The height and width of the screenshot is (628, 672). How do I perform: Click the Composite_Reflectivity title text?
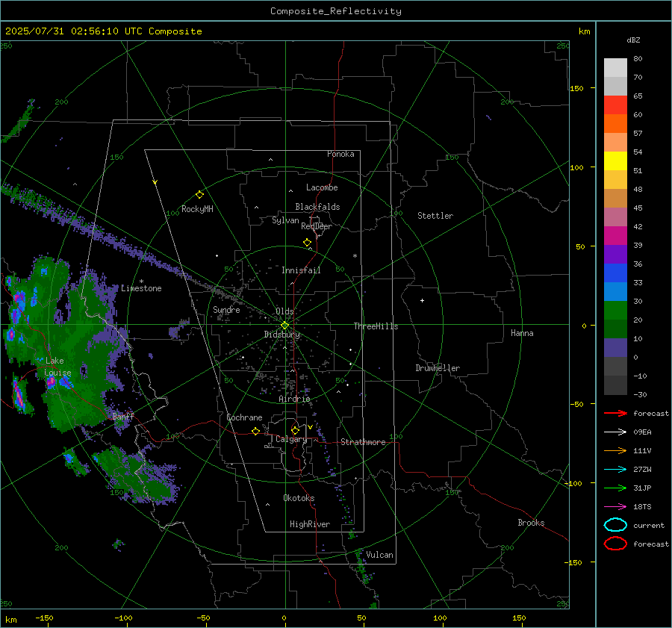335,11
